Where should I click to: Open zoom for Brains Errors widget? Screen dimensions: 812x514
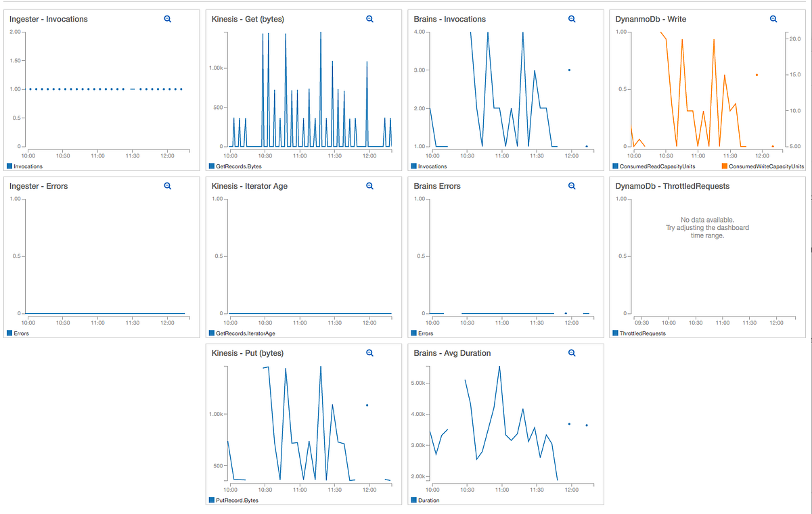click(572, 186)
